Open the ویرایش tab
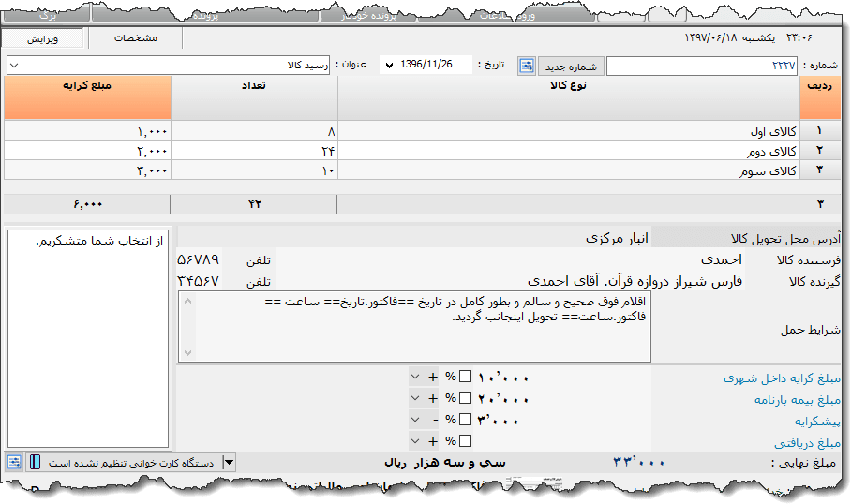851x504 pixels. coord(42,38)
